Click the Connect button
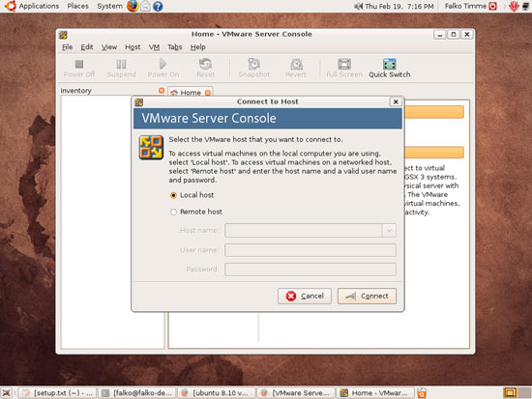532x399 pixels. 367,297
